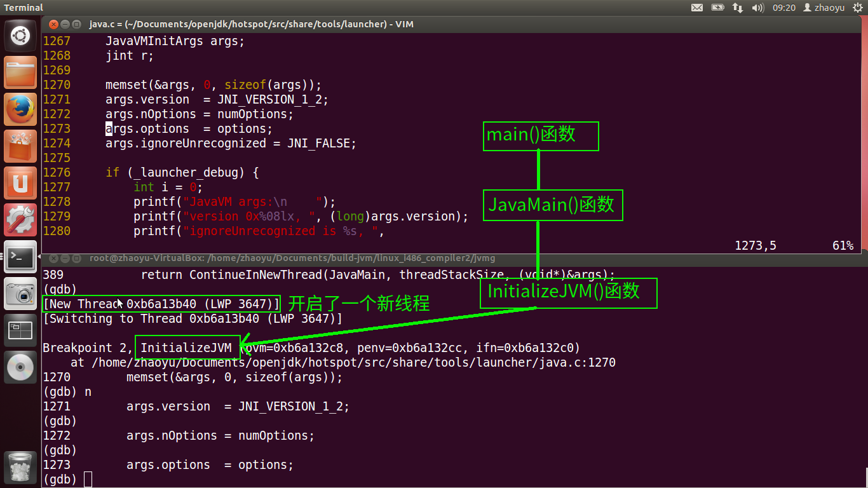Image resolution: width=868 pixels, height=488 pixels.
Task: Open Ubuntu Software Center
Action: 20,146
